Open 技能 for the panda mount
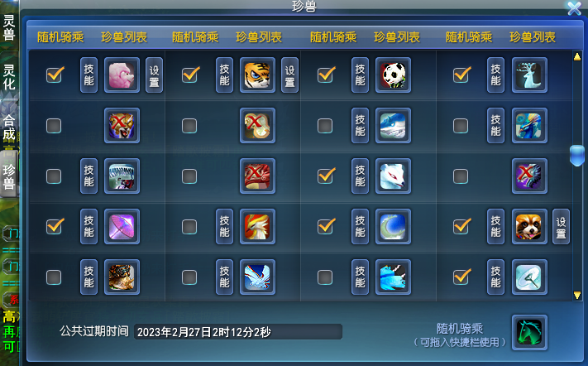The width and height of the screenshot is (588, 366). pos(360,75)
